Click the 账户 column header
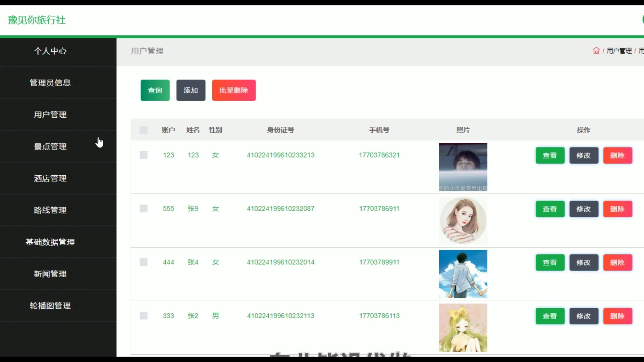Screen dimensions: 644x362 tap(168, 130)
